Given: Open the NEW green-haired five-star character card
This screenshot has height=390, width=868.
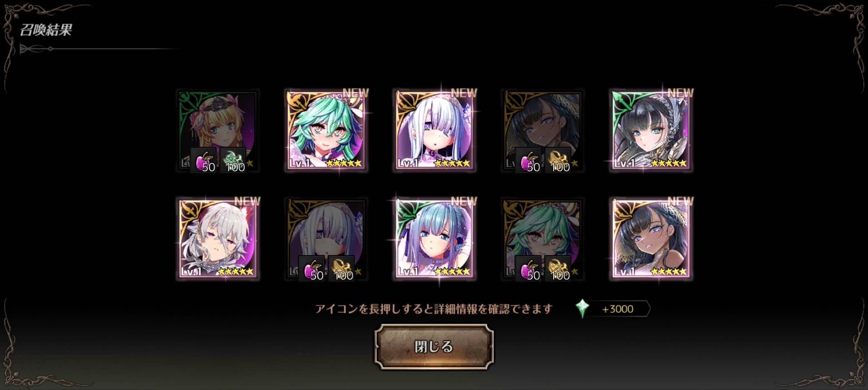Looking at the screenshot, I should click(326, 130).
